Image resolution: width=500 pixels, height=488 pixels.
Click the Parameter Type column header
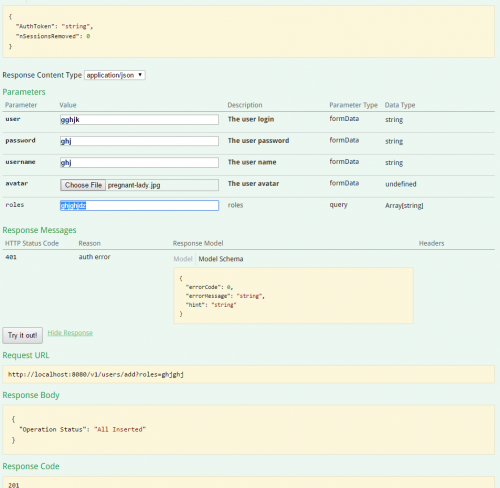pos(354,105)
